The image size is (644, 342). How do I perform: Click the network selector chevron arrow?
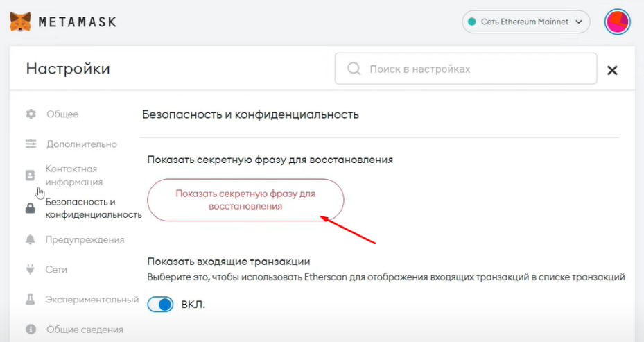[579, 22]
